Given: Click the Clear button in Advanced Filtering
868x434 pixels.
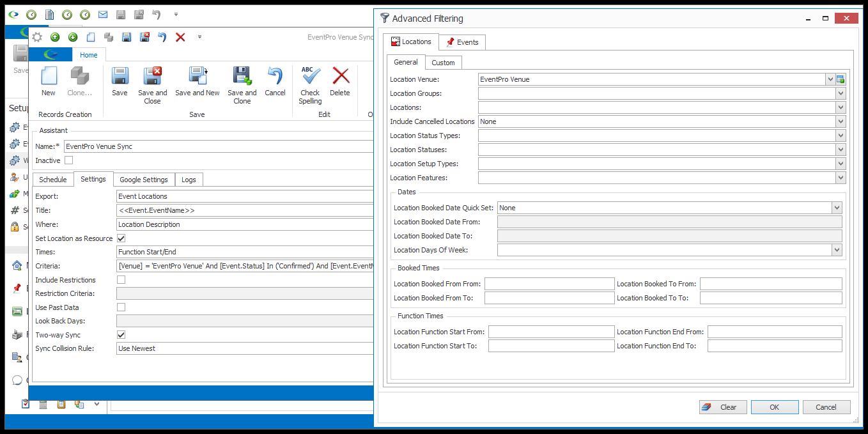Looking at the screenshot, I should [x=722, y=407].
